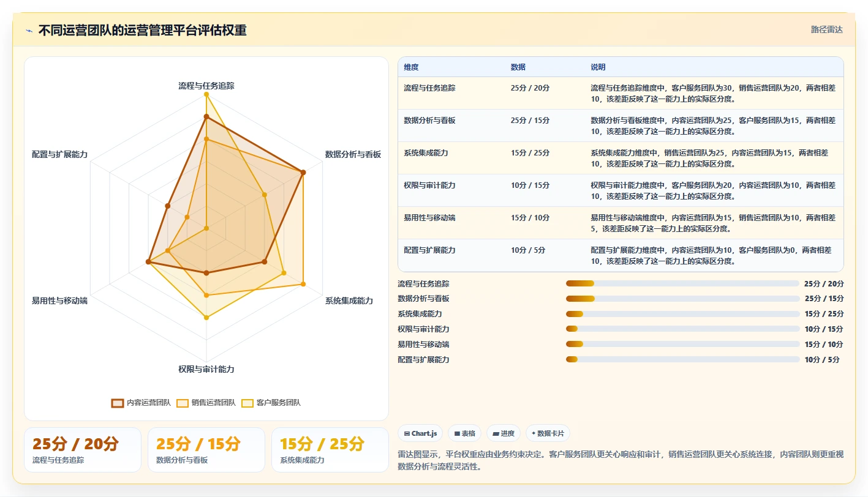Image resolution: width=868 pixels, height=497 pixels.
Task: Select 易用性与移动端 in the table's dimension column
Action: 429,218
